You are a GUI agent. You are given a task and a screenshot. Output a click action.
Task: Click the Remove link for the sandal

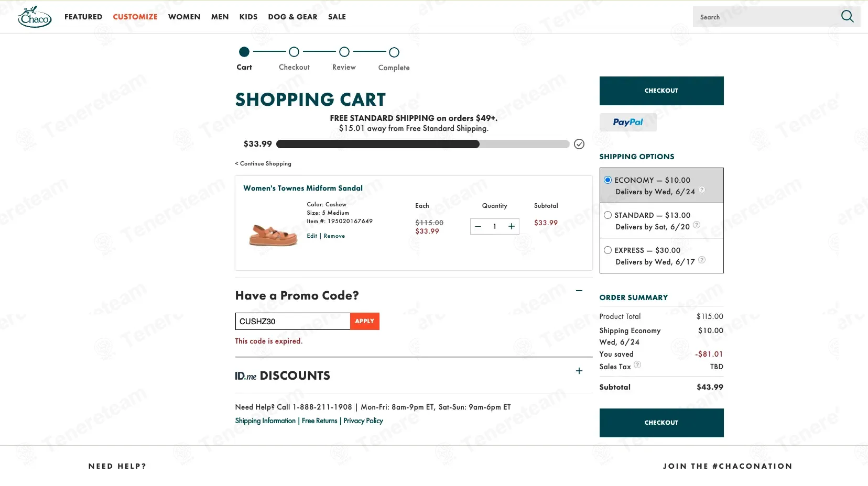334,236
